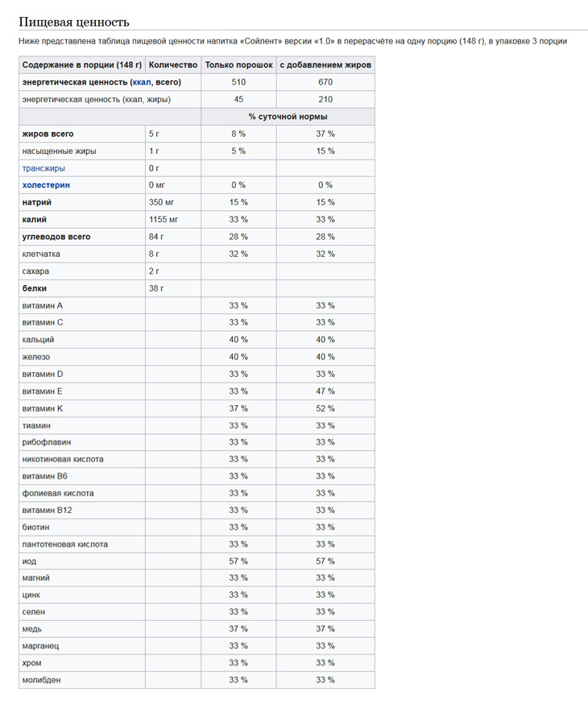Screen dimensions: 588x712
Task: Select the 'Только порошок' column header
Action: pyautogui.click(x=239, y=65)
